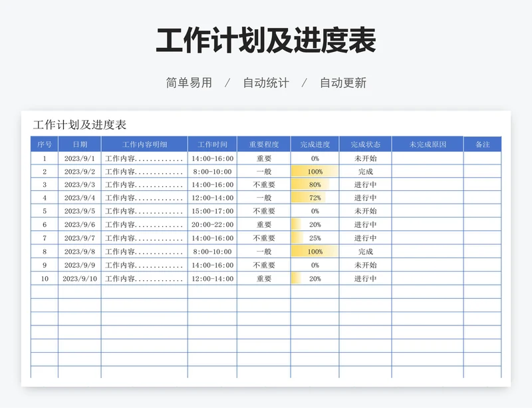Click 工作内容 detail cell in row 5

point(144,211)
